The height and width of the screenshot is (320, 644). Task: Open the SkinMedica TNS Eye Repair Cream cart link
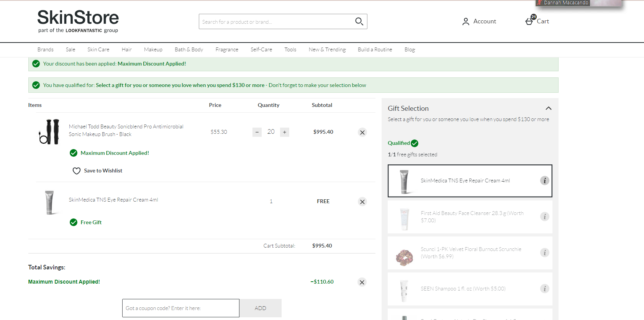[x=113, y=200]
